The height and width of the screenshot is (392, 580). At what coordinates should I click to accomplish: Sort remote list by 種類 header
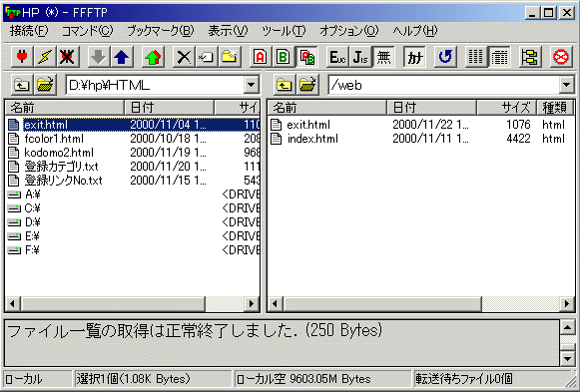pos(555,108)
